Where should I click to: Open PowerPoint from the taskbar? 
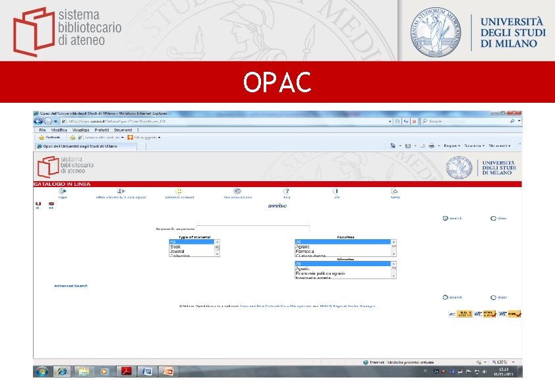[x=168, y=372]
